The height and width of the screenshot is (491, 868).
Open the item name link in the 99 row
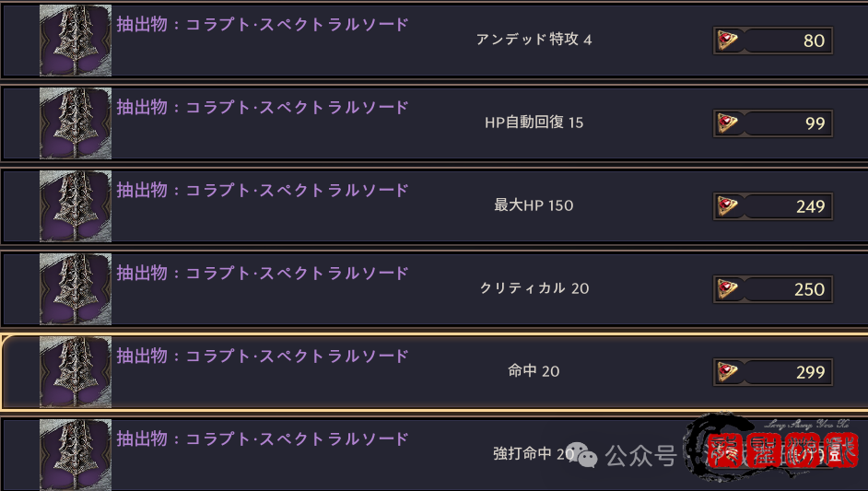pyautogui.click(x=262, y=108)
